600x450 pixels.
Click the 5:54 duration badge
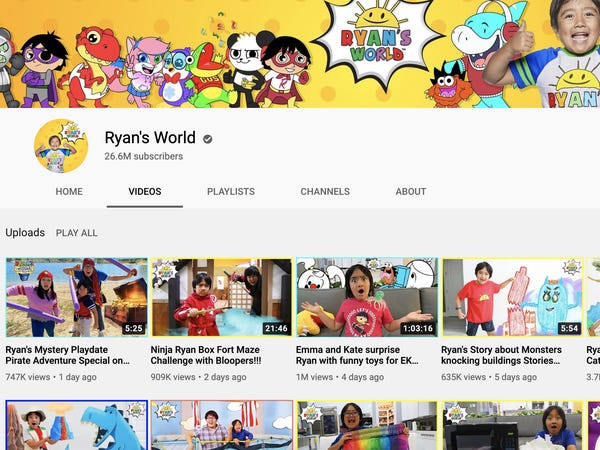(x=569, y=328)
